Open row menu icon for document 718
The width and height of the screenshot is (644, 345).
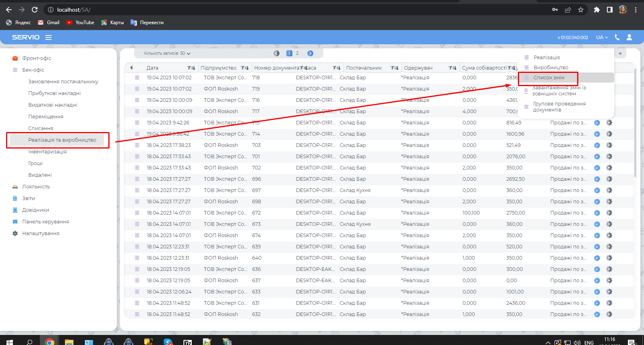coord(137,78)
